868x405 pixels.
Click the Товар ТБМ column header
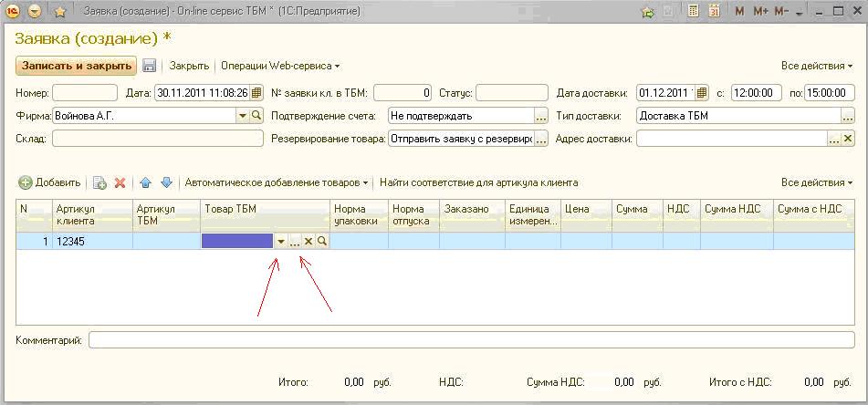266,215
